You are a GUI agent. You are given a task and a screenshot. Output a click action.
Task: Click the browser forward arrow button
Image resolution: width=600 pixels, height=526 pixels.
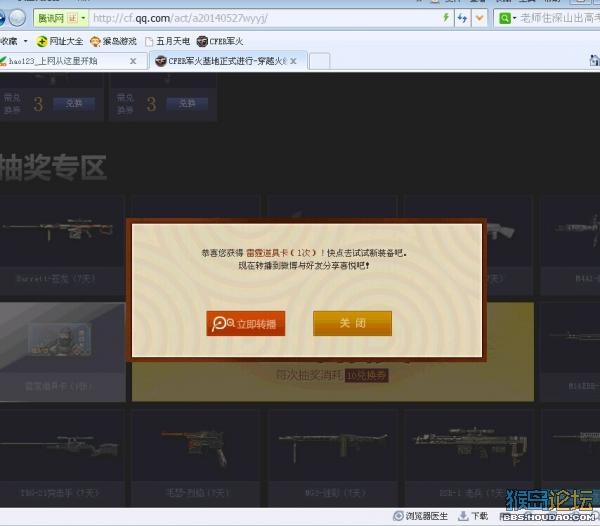17,18
